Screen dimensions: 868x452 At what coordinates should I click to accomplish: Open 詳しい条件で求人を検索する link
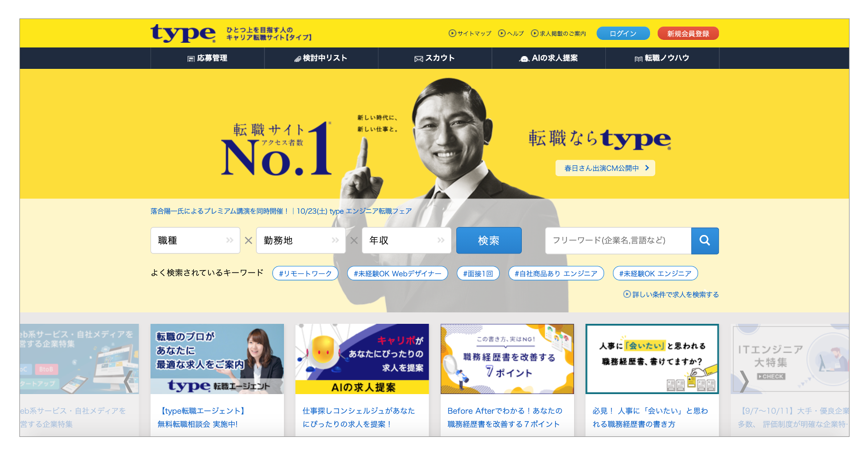[671, 294]
